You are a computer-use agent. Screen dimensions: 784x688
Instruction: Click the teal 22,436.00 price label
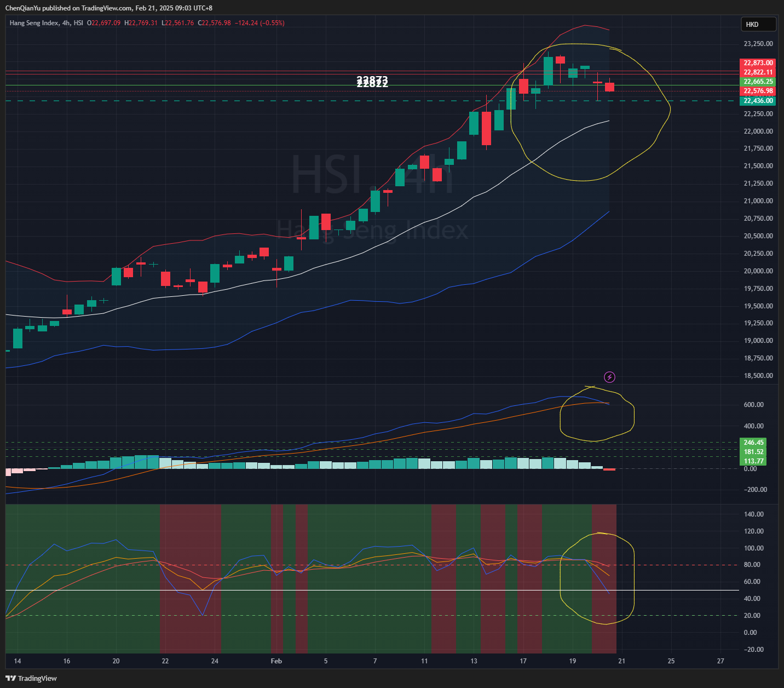[758, 101]
